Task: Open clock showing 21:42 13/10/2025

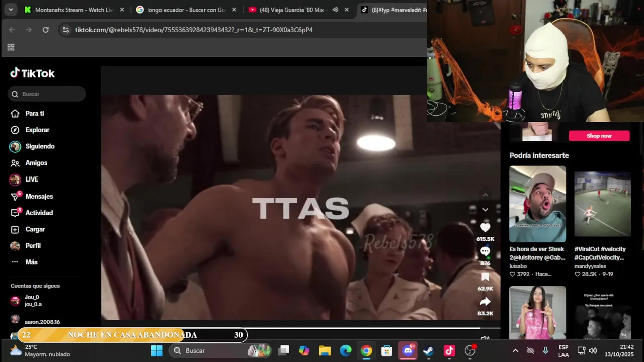Action: point(619,350)
